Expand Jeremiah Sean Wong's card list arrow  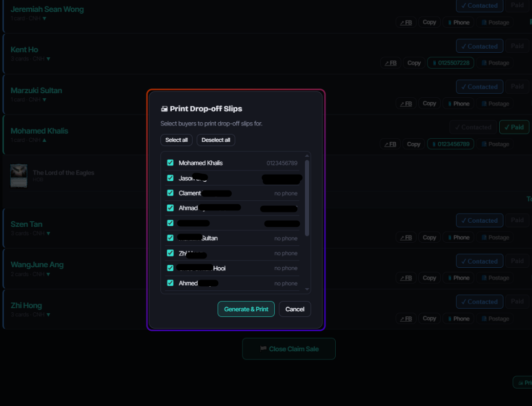coord(45,18)
